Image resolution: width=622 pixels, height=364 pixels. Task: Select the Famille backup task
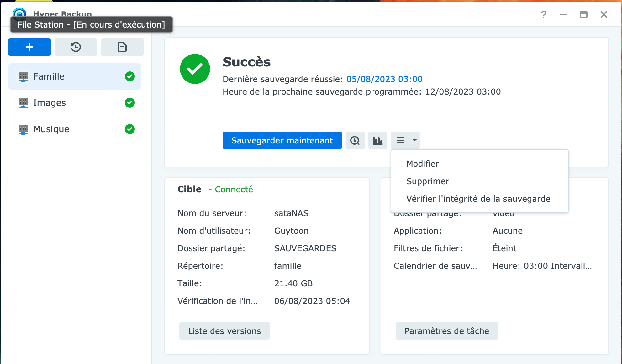tap(49, 76)
